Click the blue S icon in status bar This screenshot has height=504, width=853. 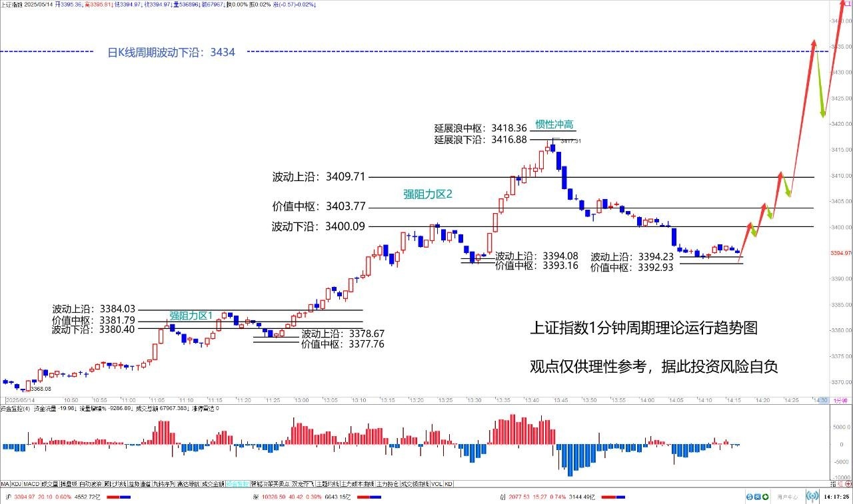[750, 497]
